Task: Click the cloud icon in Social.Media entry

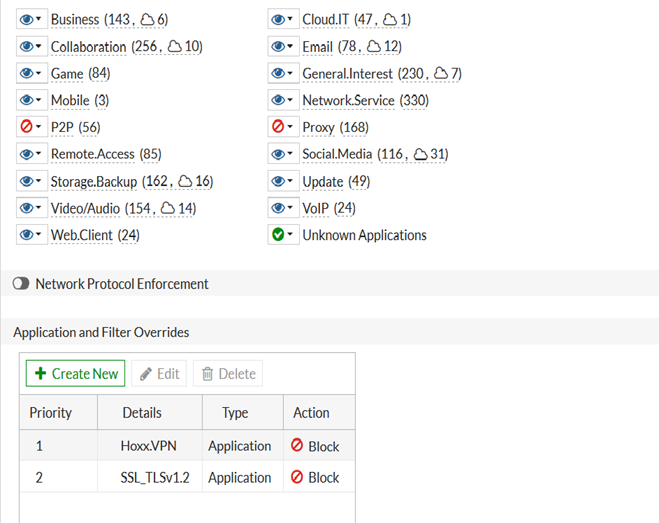Action: click(x=421, y=155)
